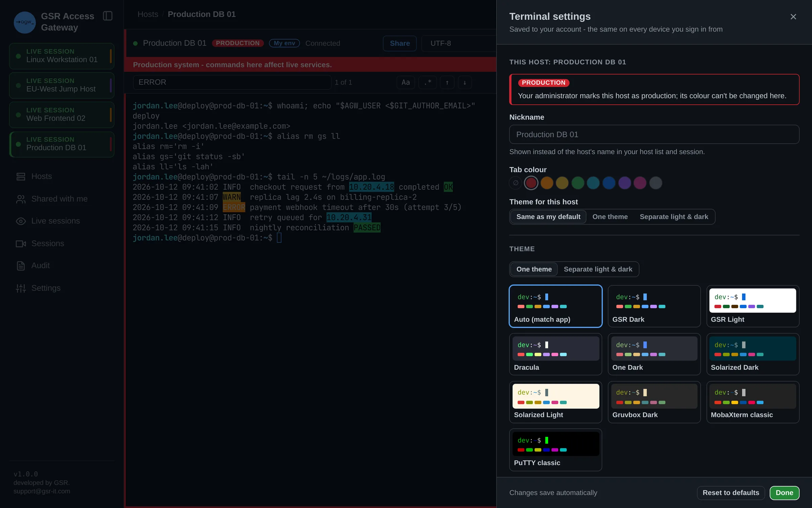The image size is (812, 508).
Task: Select the Gruvbox Dark theme
Action: click(x=654, y=402)
